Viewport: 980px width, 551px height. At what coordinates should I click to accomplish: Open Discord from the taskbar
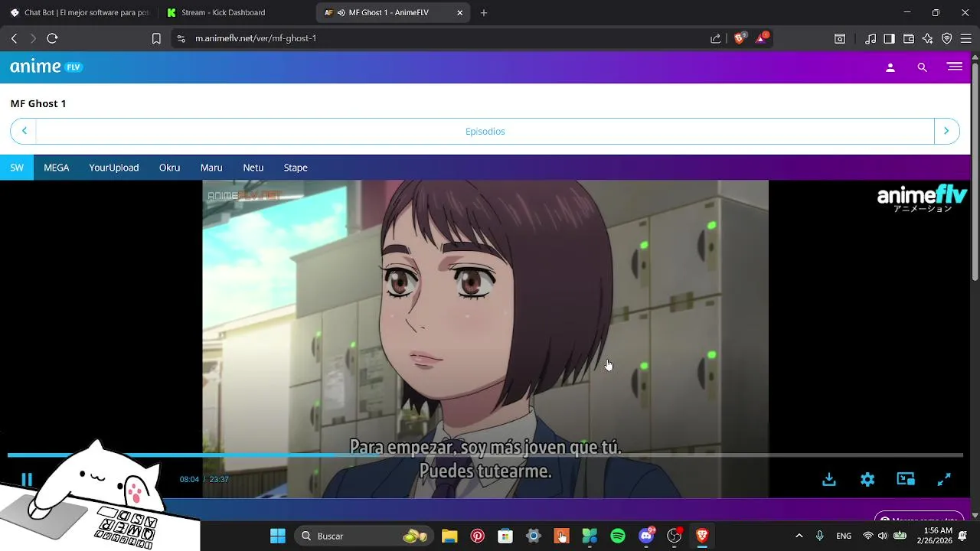point(646,536)
